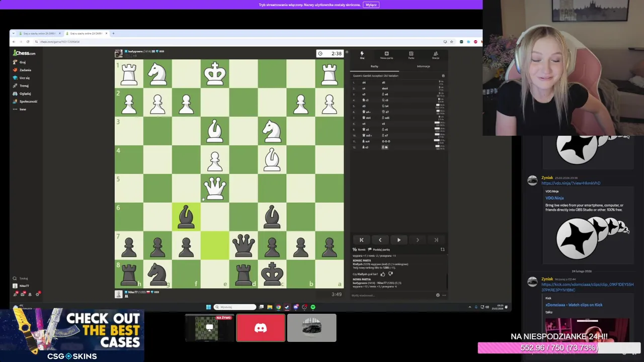Screen dimensions: 644x362
Task: Open File Explorer from the taskbar
Action: [270, 307]
